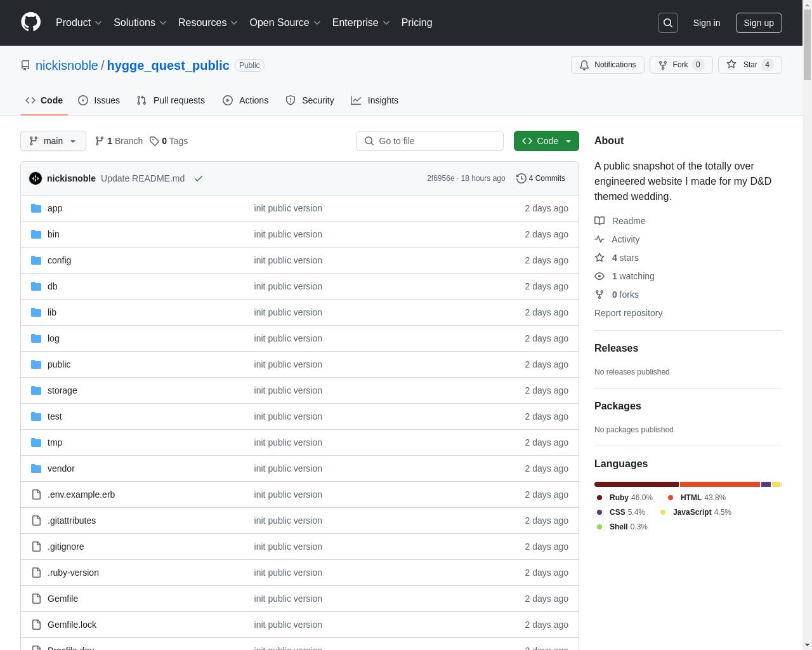Expand the green Code dropdown button

(546, 141)
